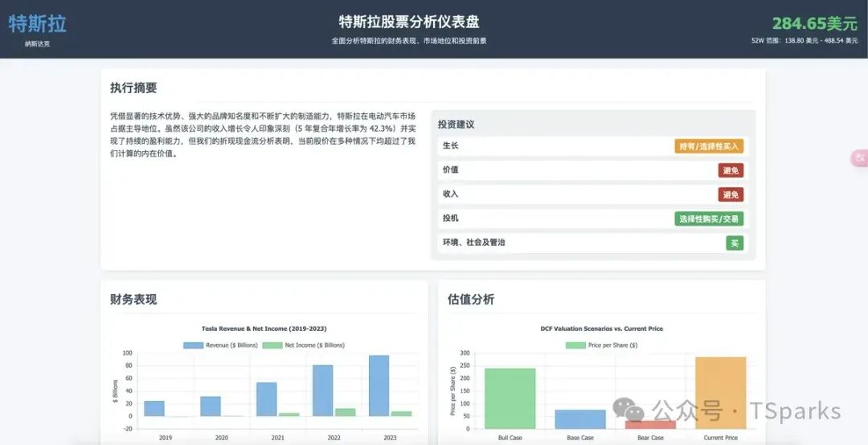Click the 估值分析 section heading

[471, 300]
